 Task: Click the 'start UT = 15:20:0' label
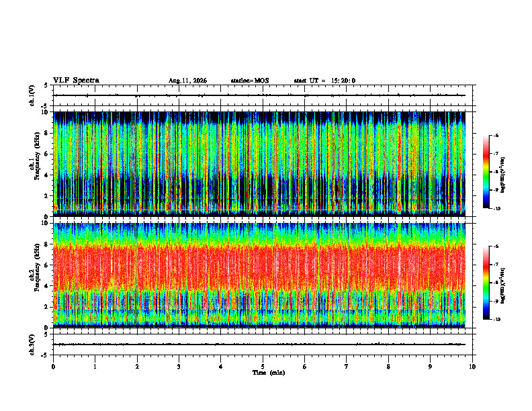coord(324,81)
